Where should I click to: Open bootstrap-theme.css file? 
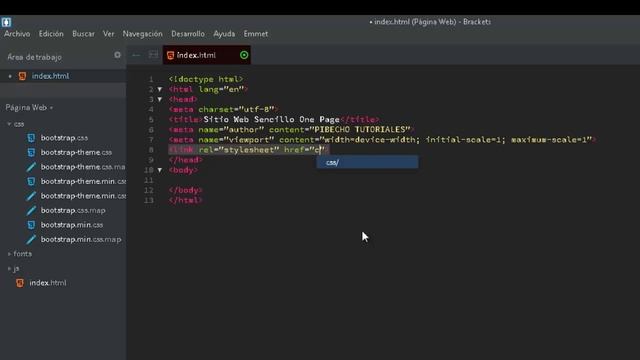click(x=76, y=152)
